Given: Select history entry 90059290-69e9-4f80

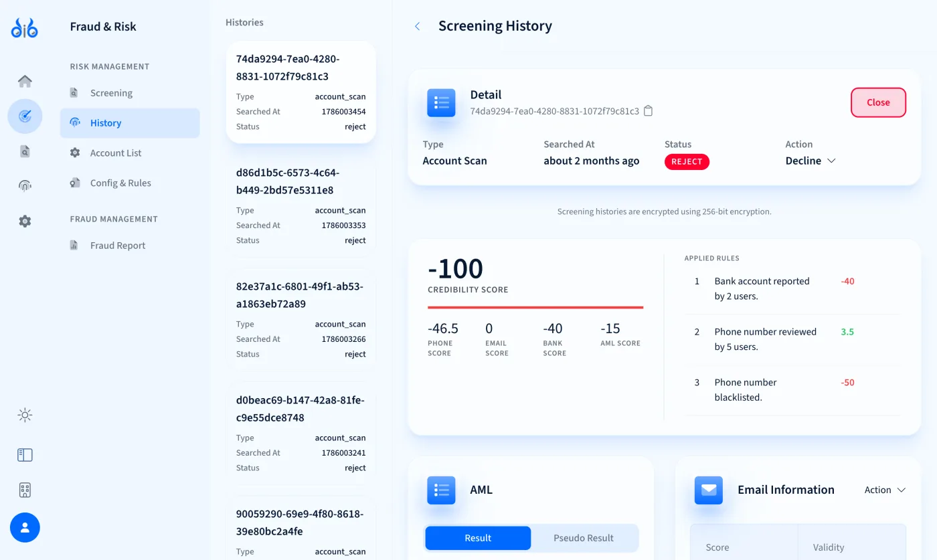Looking at the screenshot, I should click(301, 529).
